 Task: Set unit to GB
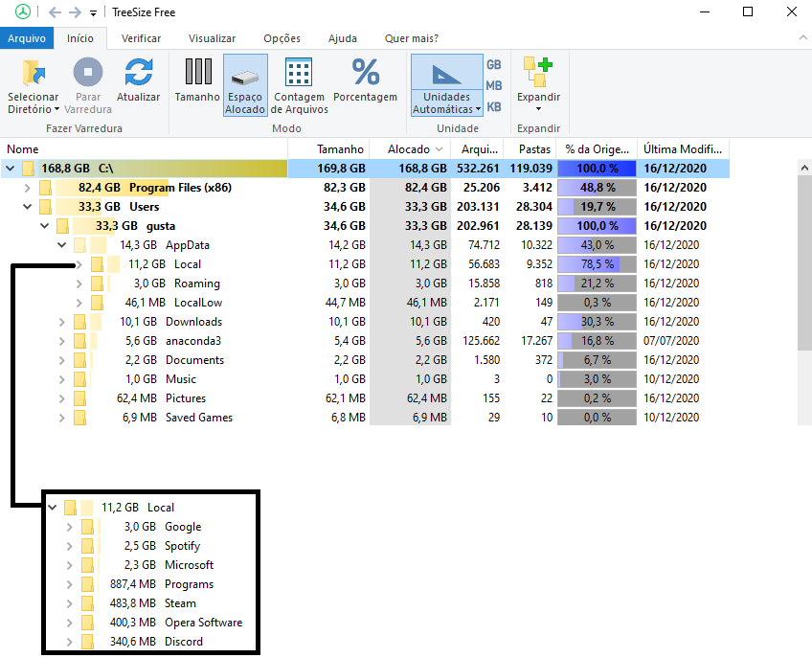pos(494,65)
